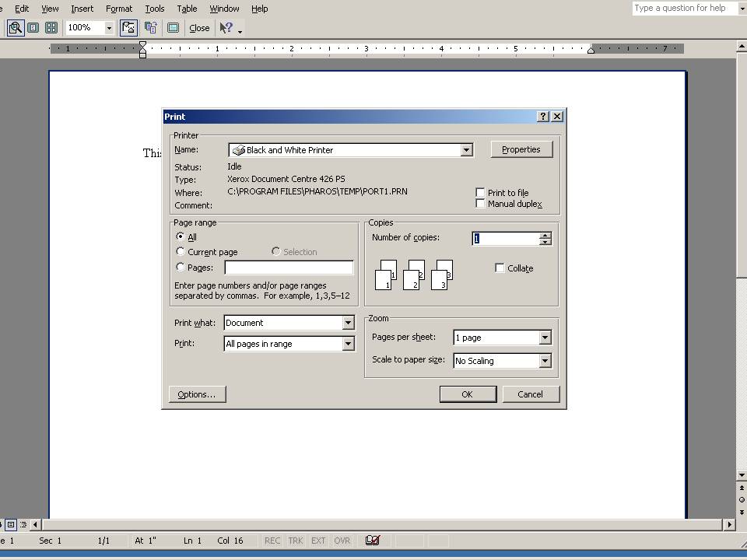This screenshot has width=747, height=560.
Task: Click the OVR overtype indicator
Action: tap(342, 541)
